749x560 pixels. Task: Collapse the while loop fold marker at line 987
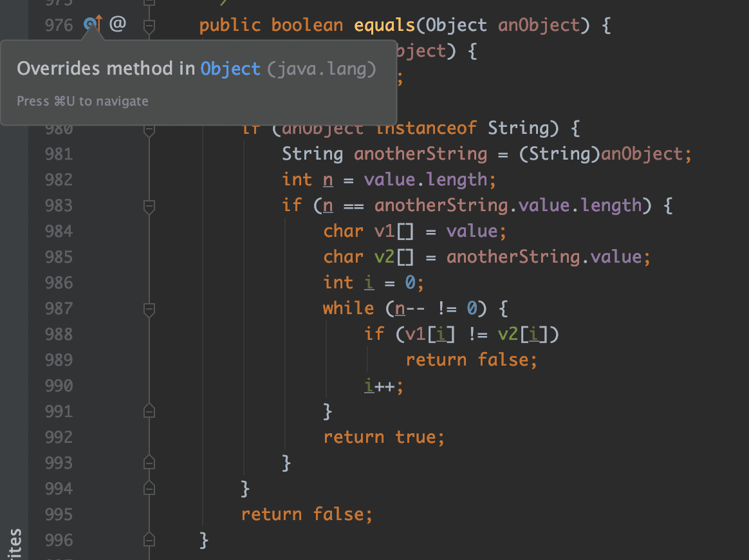coord(149,310)
